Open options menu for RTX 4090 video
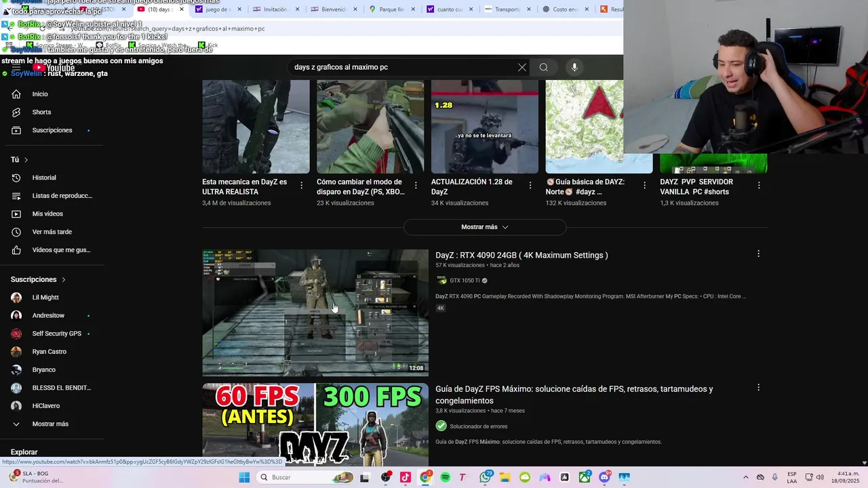868x488 pixels. click(758, 253)
